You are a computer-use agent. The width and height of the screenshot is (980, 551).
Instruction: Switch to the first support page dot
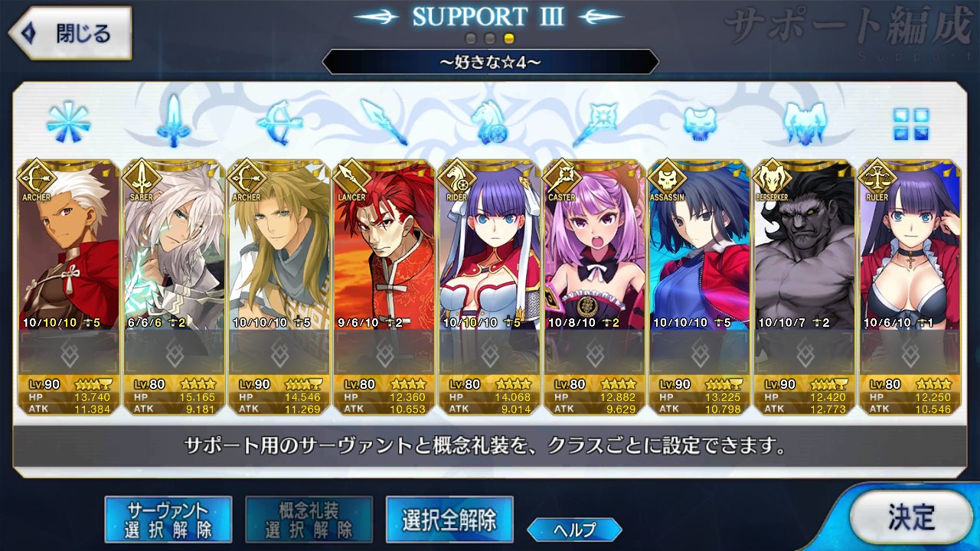pos(472,37)
